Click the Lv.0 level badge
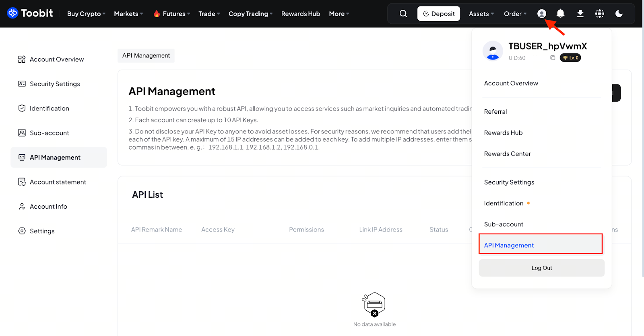Image resolution: width=644 pixels, height=336 pixels. coord(570,58)
